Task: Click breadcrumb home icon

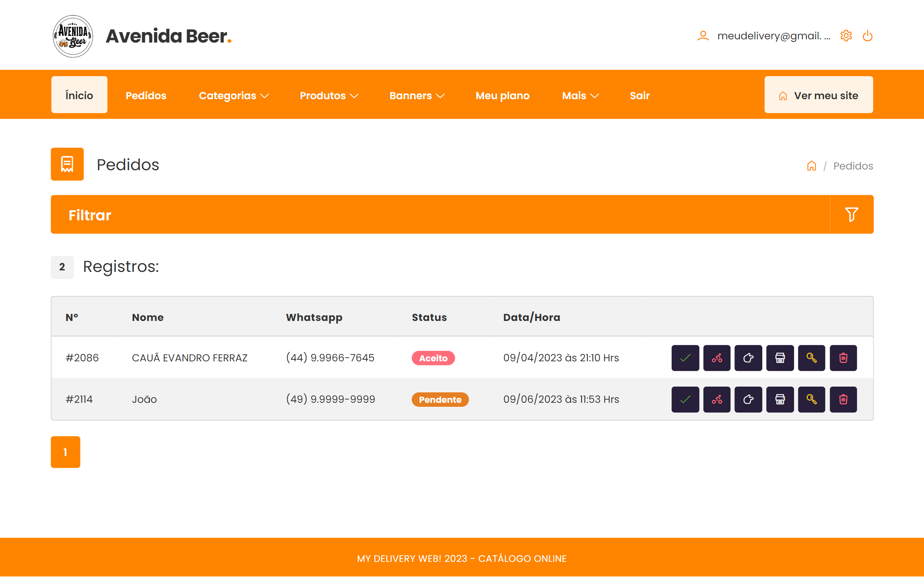Action: point(811,166)
